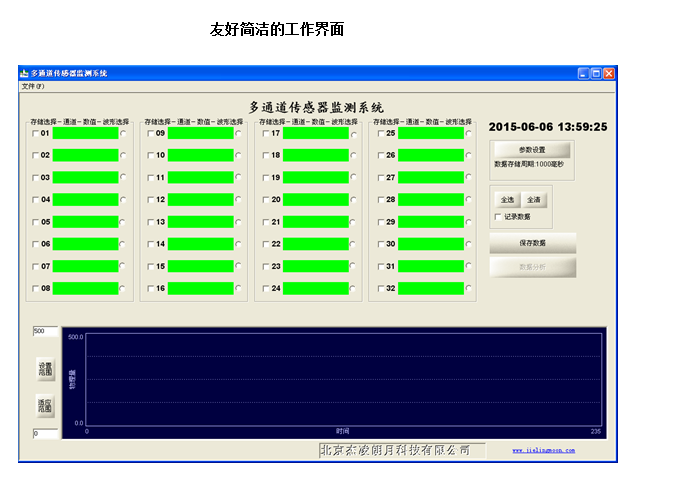Tick the channel 25 storage checkbox
This screenshot has width=675, height=486.
click(x=381, y=133)
